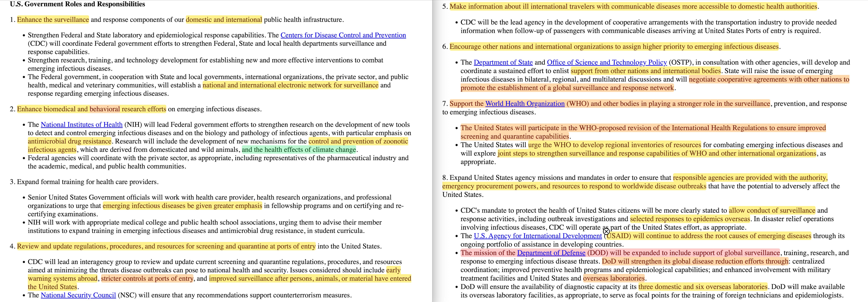Viewport: 868px width, 302px height.
Task: Click bullet text 'Strengthen research, training, and technology development'
Action: (205, 64)
